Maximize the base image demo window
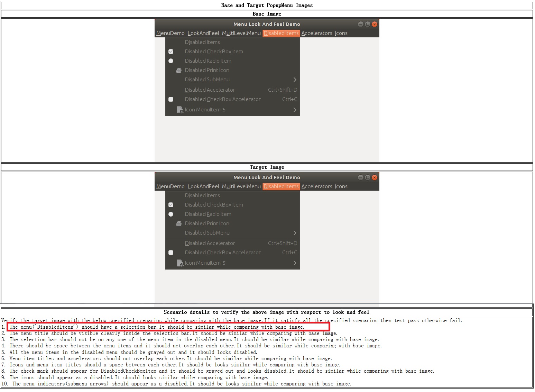535x392 pixels. [368, 24]
